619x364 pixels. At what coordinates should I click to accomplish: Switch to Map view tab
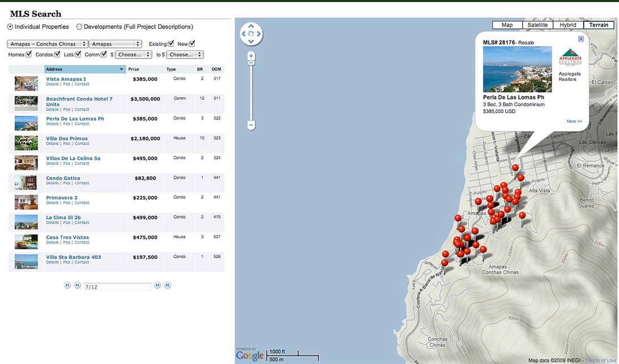point(507,25)
